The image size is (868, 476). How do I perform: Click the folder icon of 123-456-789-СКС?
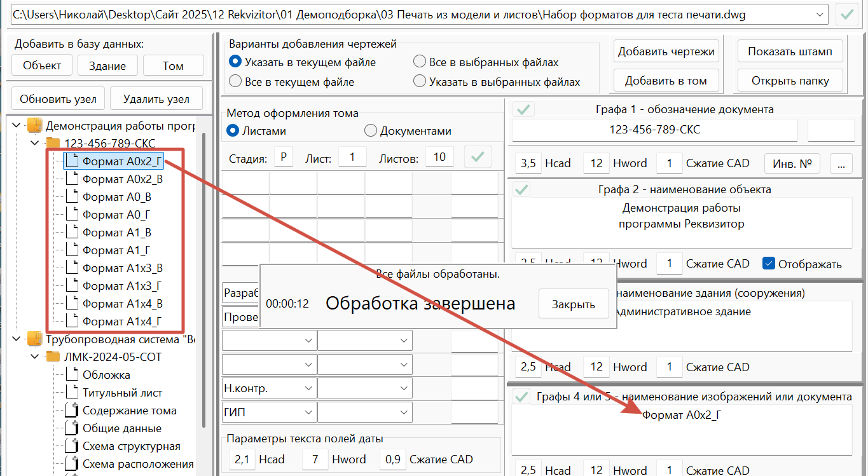click(53, 143)
